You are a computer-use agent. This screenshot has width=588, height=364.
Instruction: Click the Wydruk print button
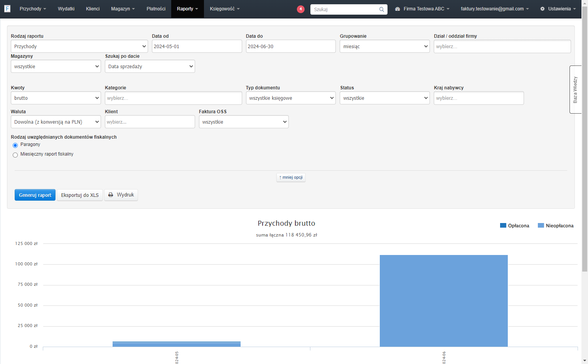tap(121, 195)
